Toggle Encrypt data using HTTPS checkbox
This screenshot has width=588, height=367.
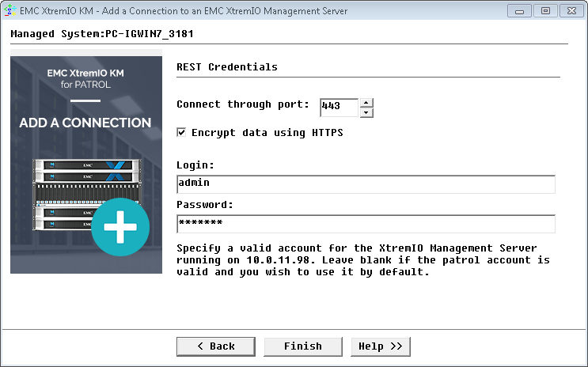click(181, 132)
